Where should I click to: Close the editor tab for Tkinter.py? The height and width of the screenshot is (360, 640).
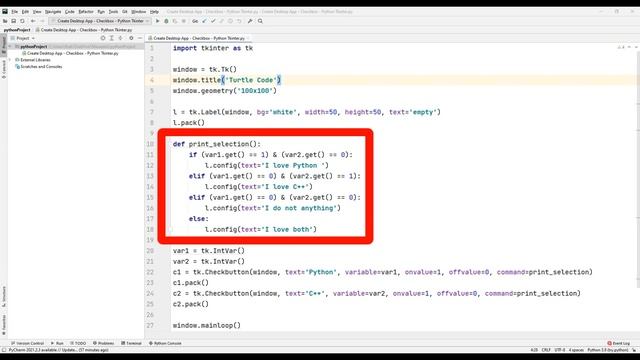click(248, 38)
